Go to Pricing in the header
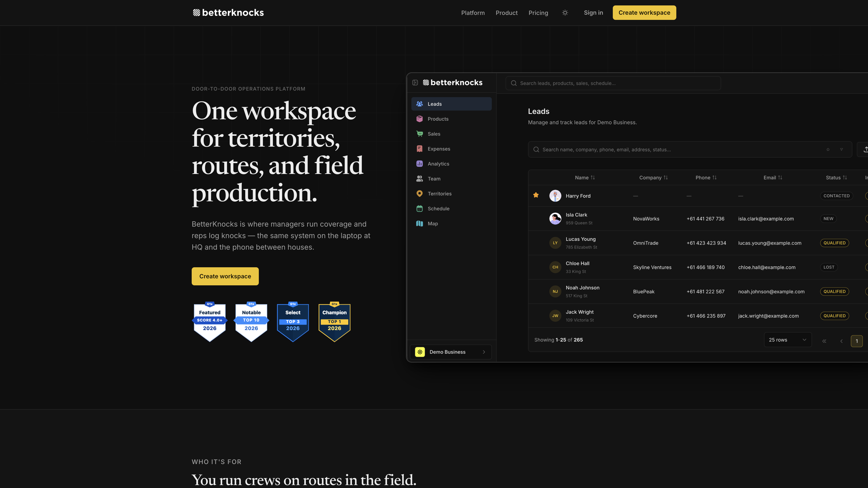The image size is (868, 488). [538, 13]
